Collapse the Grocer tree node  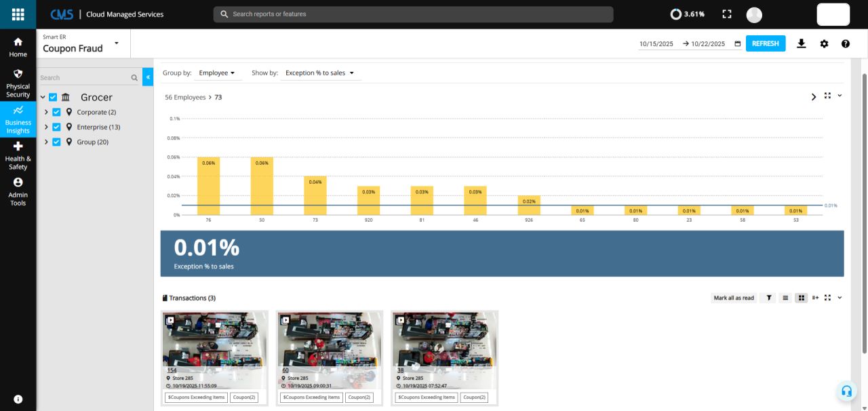[43, 97]
